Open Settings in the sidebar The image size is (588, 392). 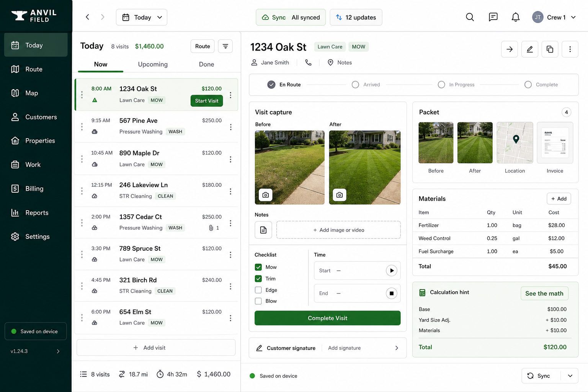pyautogui.click(x=36, y=237)
